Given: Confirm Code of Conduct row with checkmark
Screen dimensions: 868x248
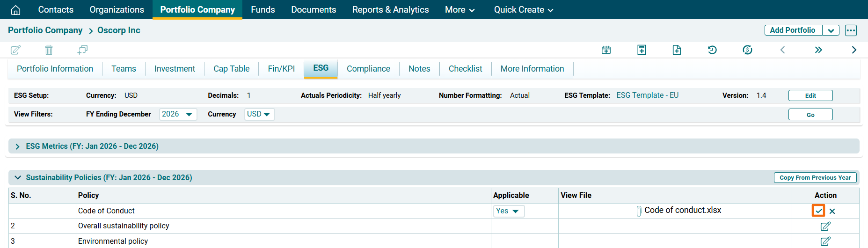Looking at the screenshot, I should pyautogui.click(x=818, y=211).
